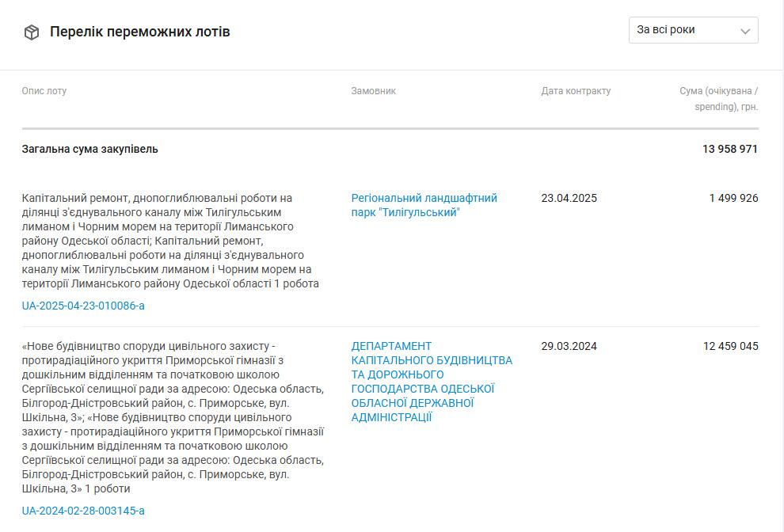Select the contract date 23.04.2025
Image resolution: width=784 pixels, height=532 pixels.
coord(569,198)
